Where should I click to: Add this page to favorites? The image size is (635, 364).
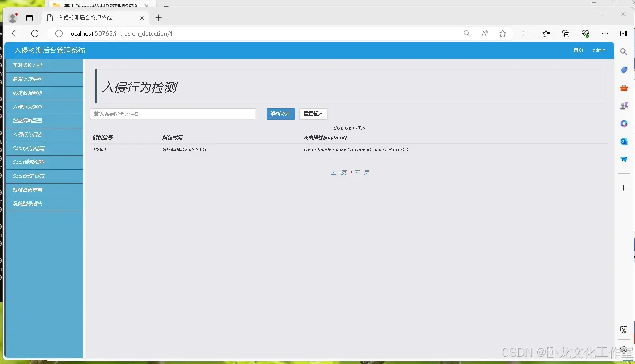(502, 33)
